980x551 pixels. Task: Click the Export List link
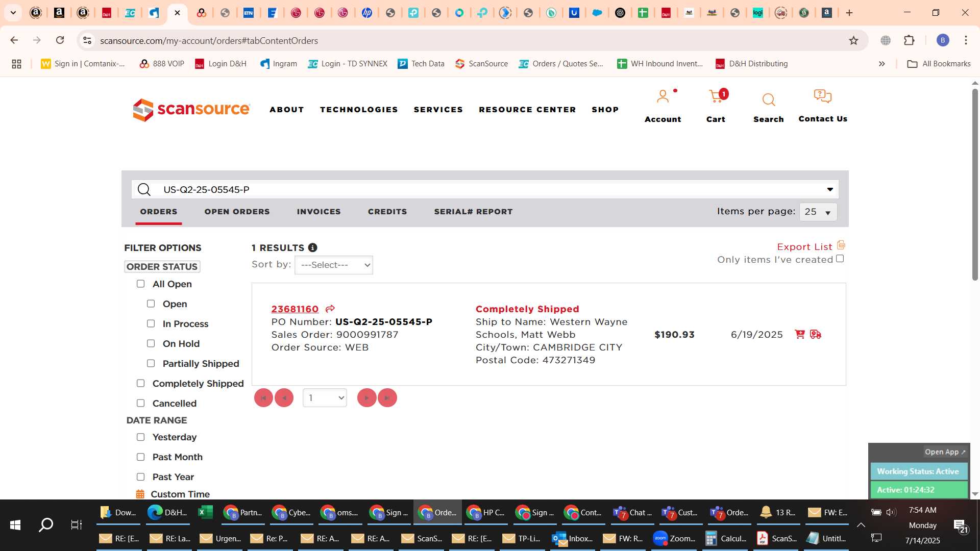click(804, 247)
